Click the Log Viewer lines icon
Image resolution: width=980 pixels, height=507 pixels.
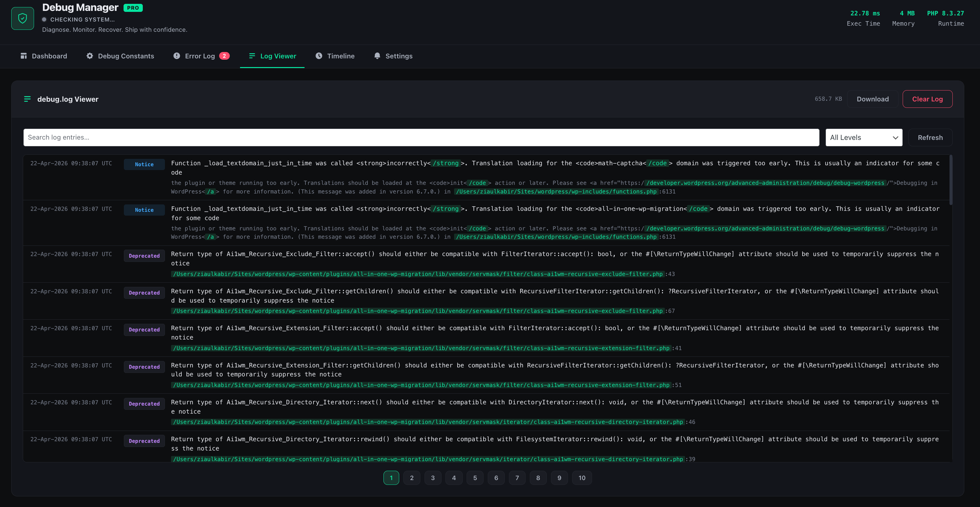tap(252, 56)
